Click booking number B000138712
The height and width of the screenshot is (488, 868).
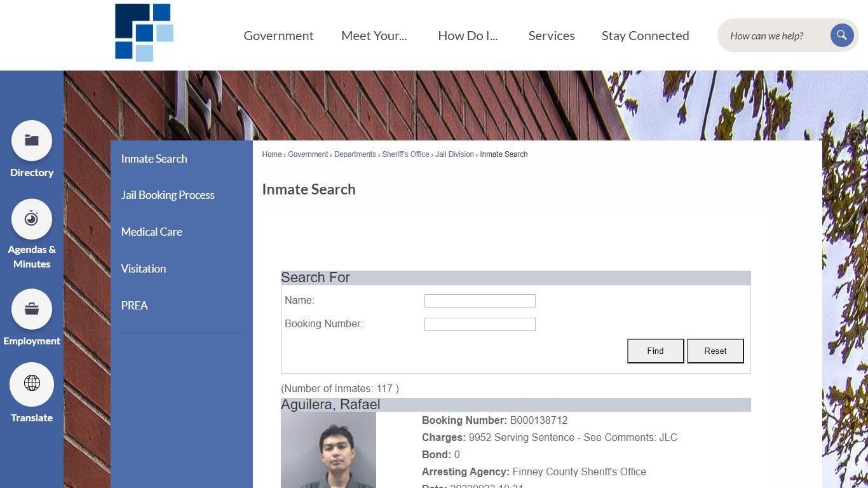(x=539, y=421)
